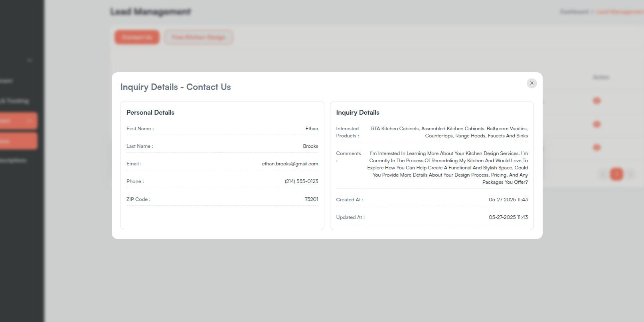Close the Inquiry Details dialog
Viewport: 644px width, 322px height.
[531, 83]
